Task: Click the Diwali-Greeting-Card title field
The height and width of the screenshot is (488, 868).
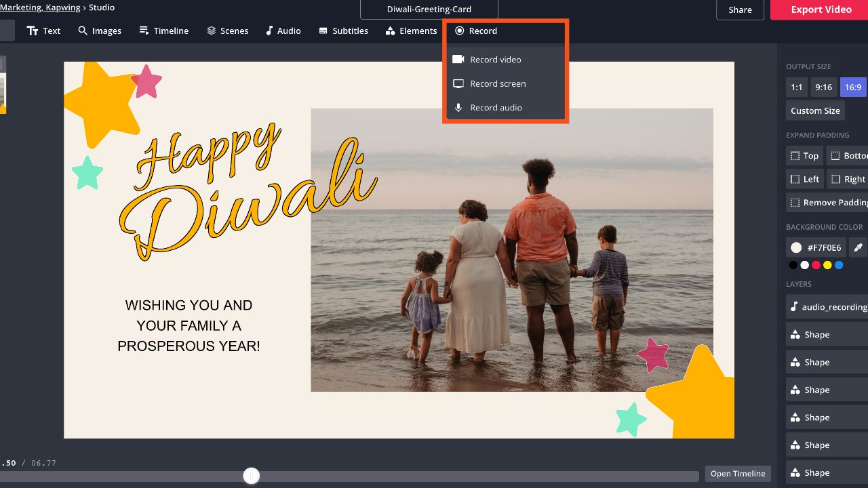Action: coord(429,9)
